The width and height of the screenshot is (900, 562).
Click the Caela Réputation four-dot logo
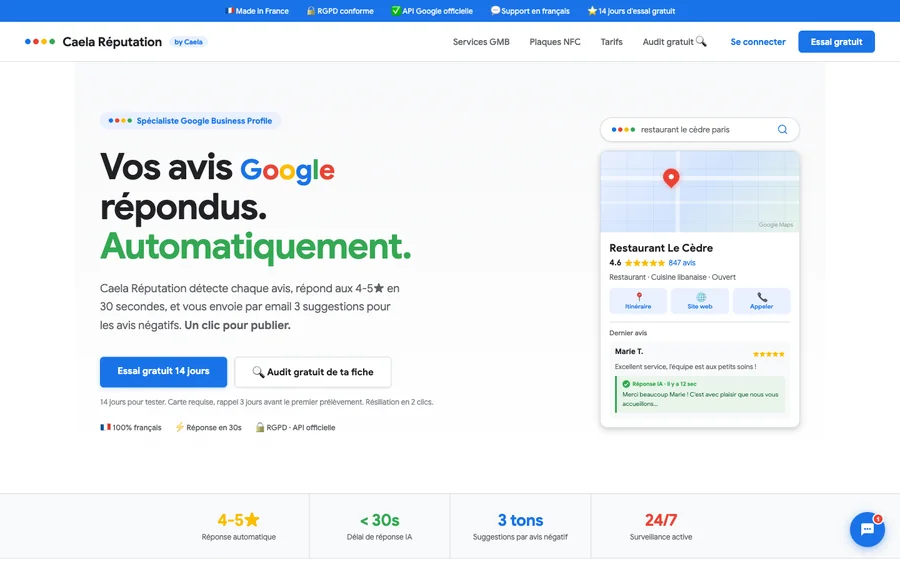point(40,41)
